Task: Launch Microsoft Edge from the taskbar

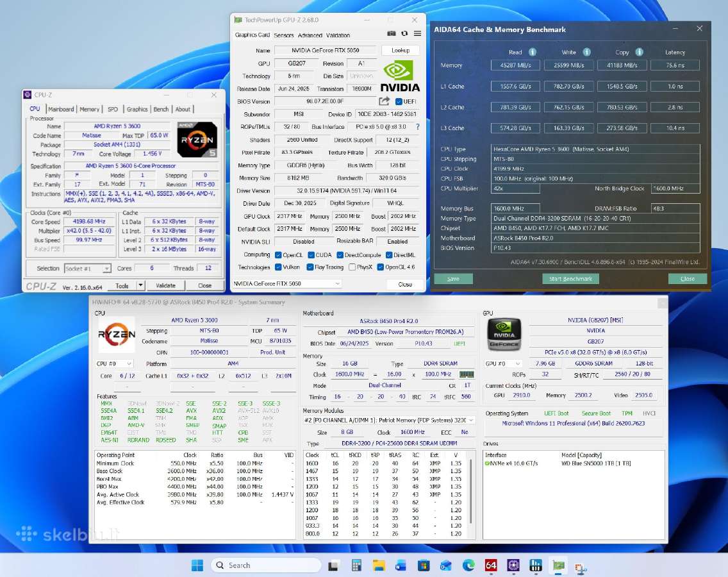Action: point(468,565)
